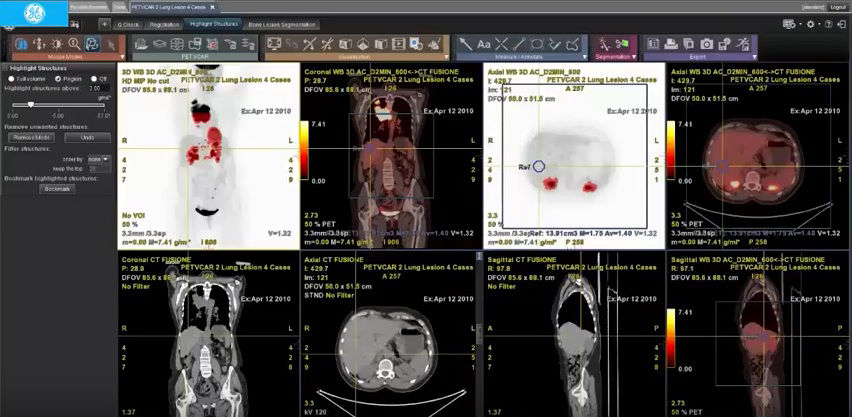
Task: Click the PET VCAR 3D cube grid icon
Action: tap(177, 44)
